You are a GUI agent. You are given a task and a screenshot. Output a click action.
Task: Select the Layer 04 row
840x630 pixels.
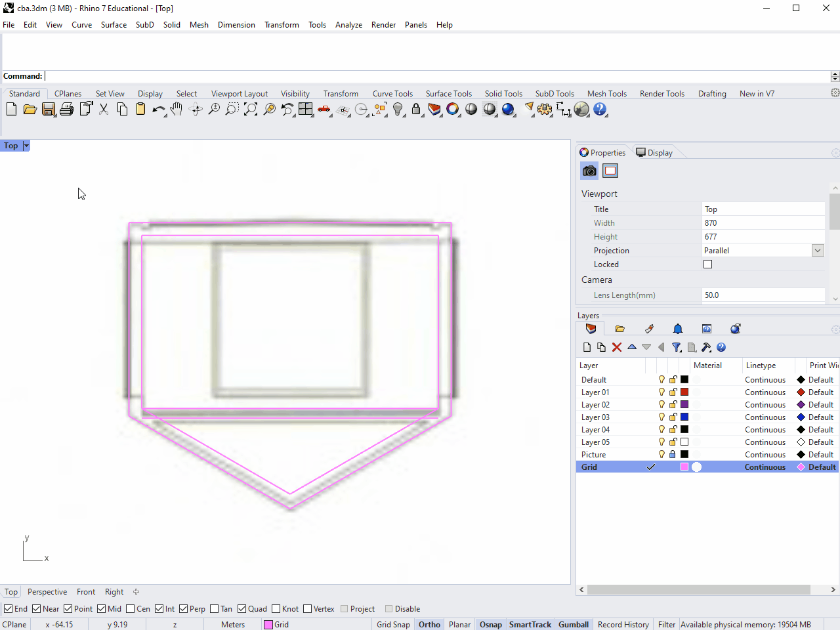[707, 430]
